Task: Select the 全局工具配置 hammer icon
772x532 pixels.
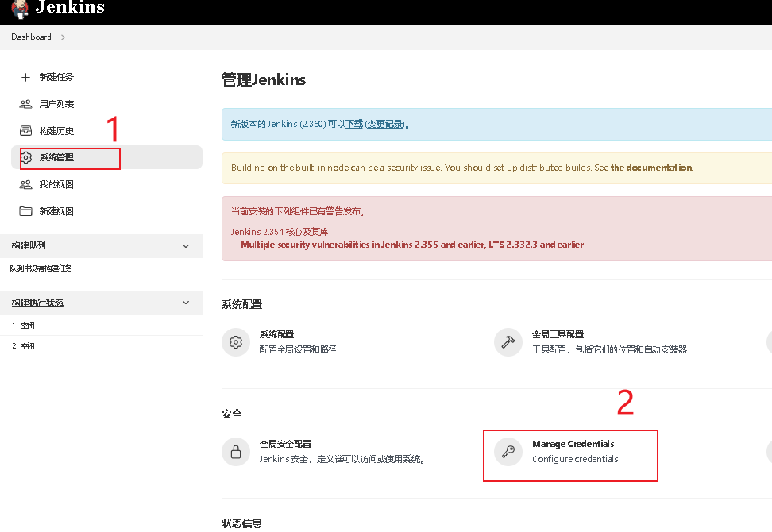Action: point(508,341)
